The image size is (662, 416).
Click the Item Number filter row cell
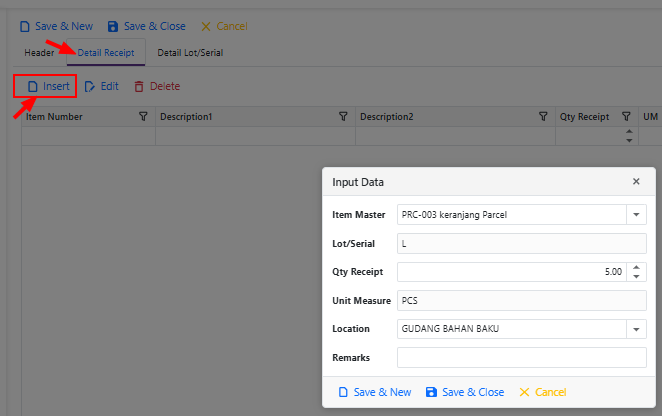coord(89,136)
